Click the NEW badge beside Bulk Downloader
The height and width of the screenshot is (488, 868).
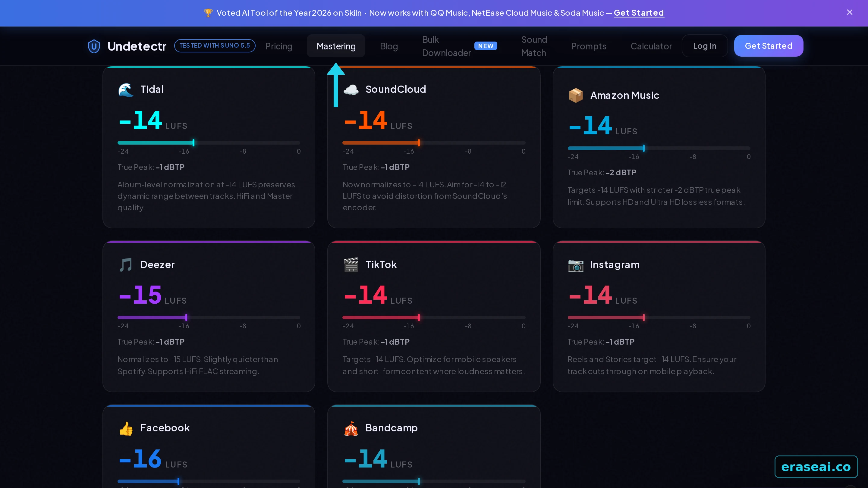(486, 46)
